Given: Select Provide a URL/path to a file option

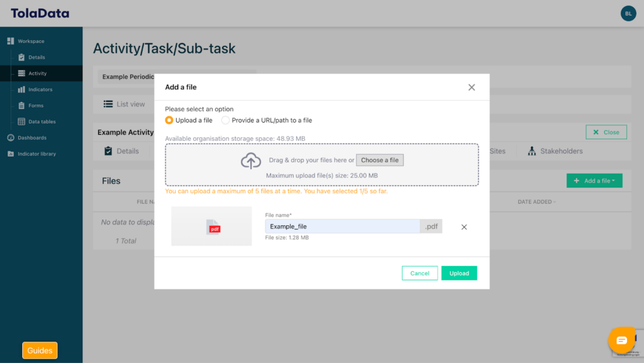Looking at the screenshot, I should point(226,120).
